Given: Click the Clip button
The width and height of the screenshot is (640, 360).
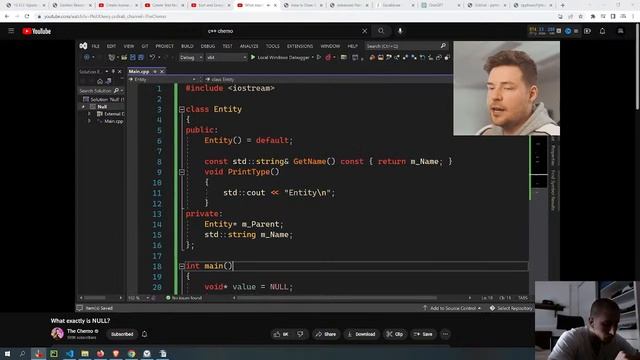Looking at the screenshot, I should click(395, 334).
